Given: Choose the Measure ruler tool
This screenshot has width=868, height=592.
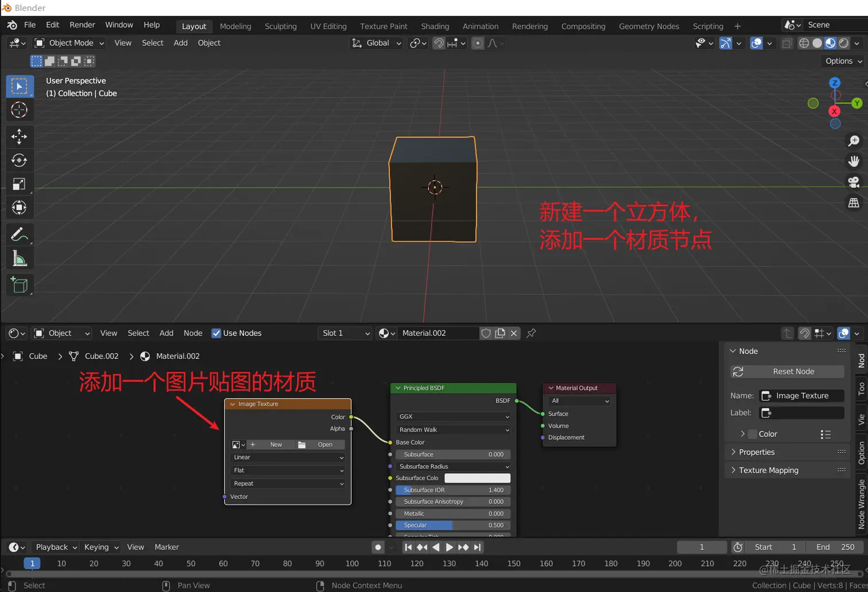Looking at the screenshot, I should pos(19,259).
